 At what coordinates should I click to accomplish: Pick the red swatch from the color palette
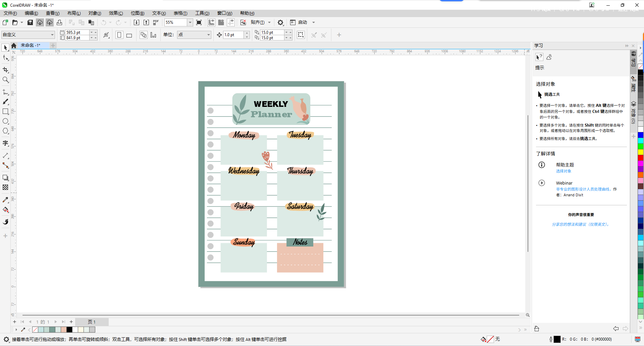(x=641, y=157)
